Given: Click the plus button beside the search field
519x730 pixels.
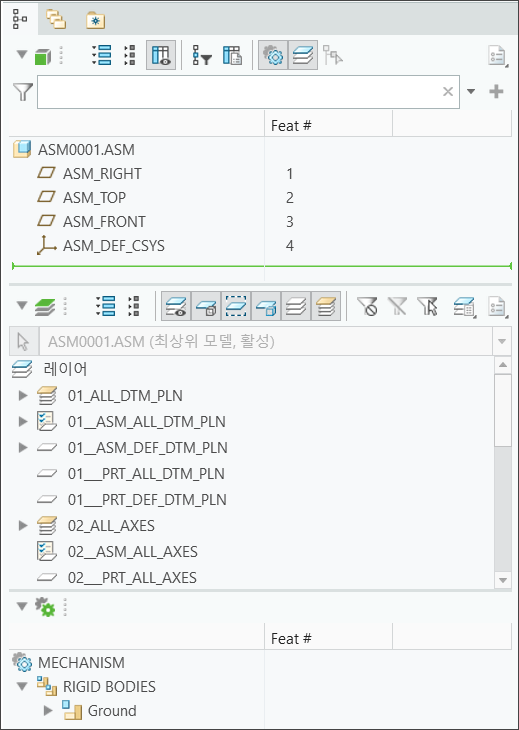Looking at the screenshot, I should point(496,91).
